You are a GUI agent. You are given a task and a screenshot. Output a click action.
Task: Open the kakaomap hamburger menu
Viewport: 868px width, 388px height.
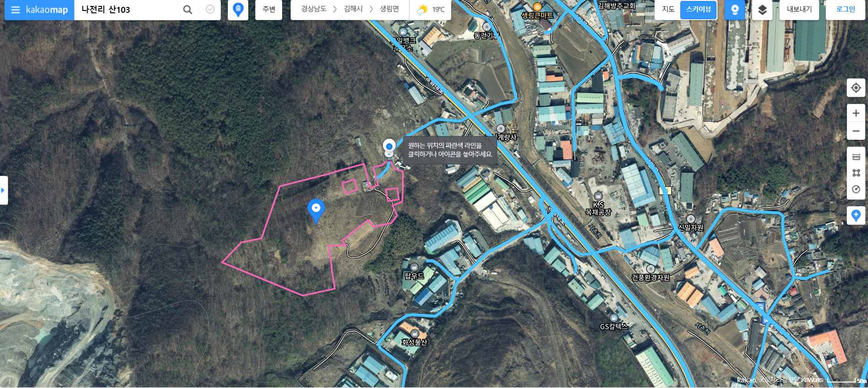(x=15, y=10)
